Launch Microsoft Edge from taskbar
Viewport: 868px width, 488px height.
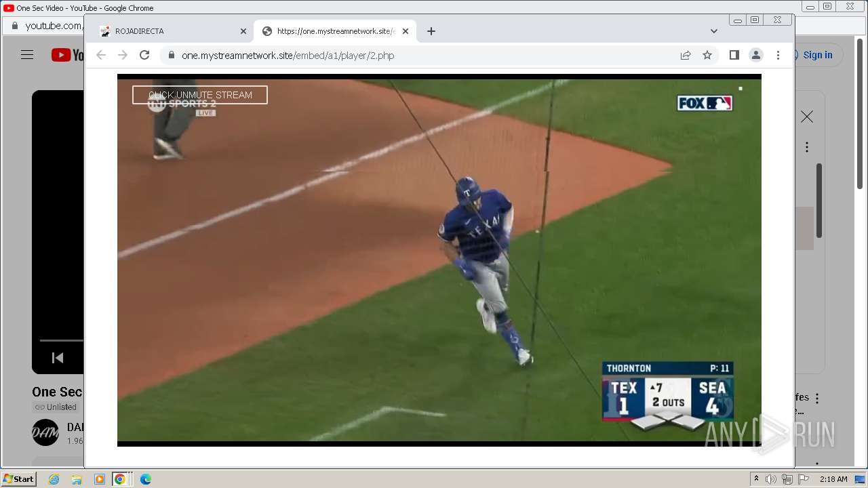(x=145, y=479)
